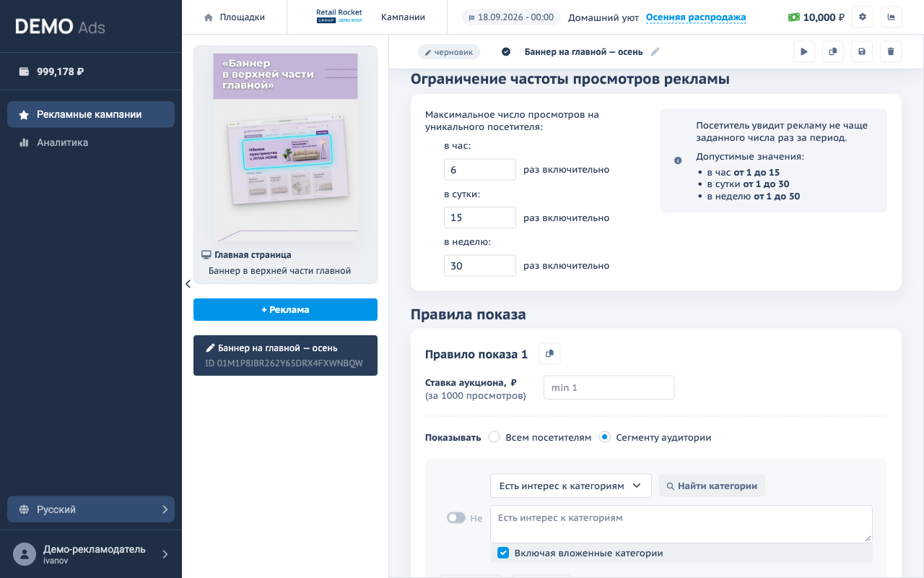This screenshot has height=578, width=924.
Task: Open settings with the gear icon
Action: (x=863, y=17)
